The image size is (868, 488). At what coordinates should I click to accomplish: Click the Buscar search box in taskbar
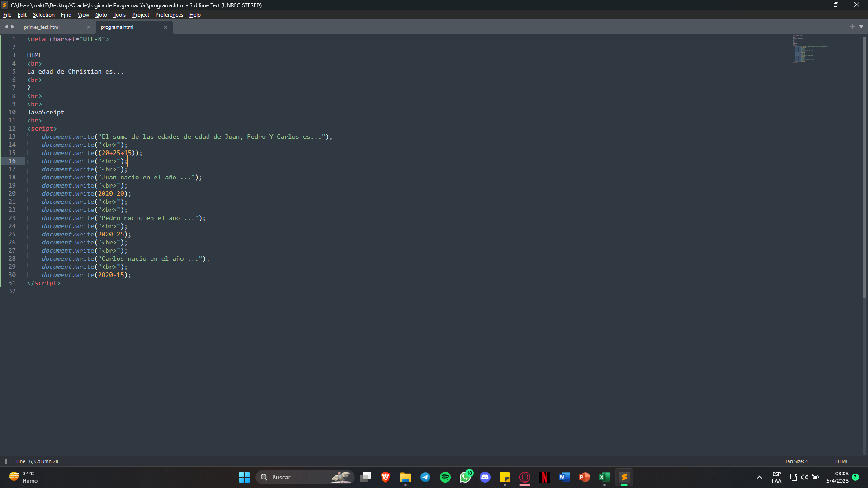pos(305,477)
